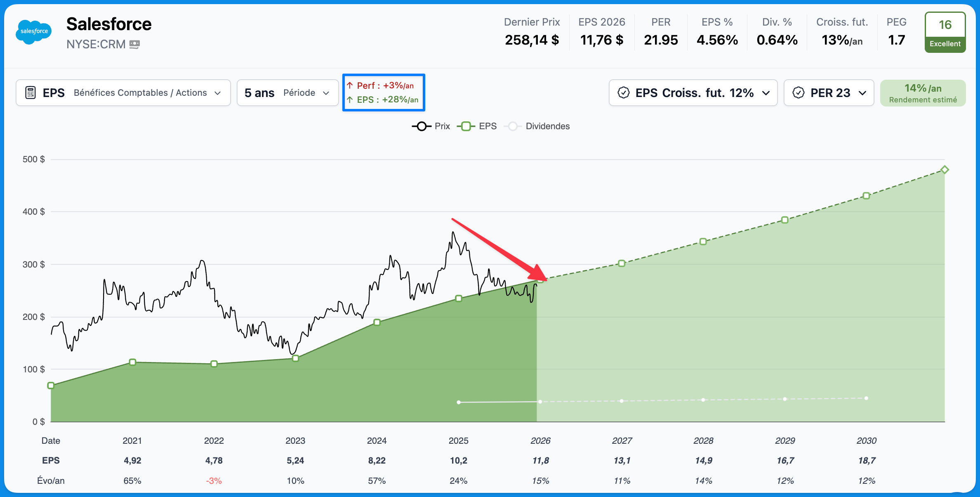This screenshot has height=497, width=980.
Task: Open EPS Croiss. fut. 12% selector
Action: click(693, 92)
